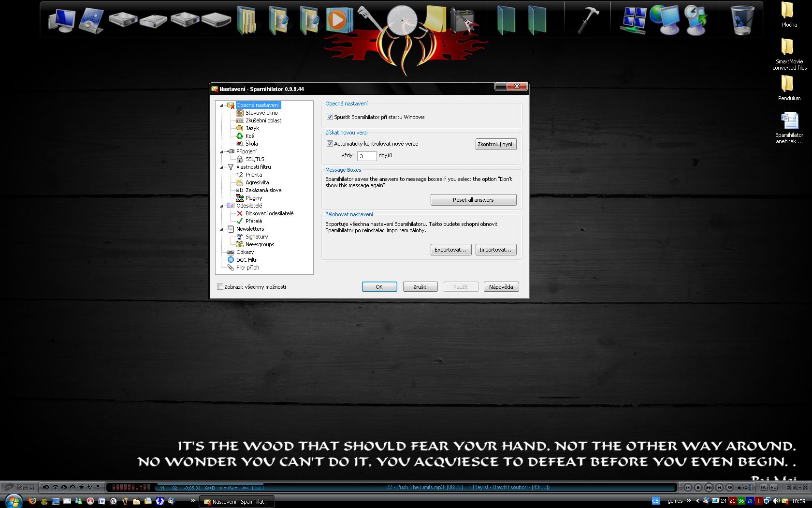812x508 pixels.
Task: Expand hidden tray icons arrow
Action: tap(698, 501)
